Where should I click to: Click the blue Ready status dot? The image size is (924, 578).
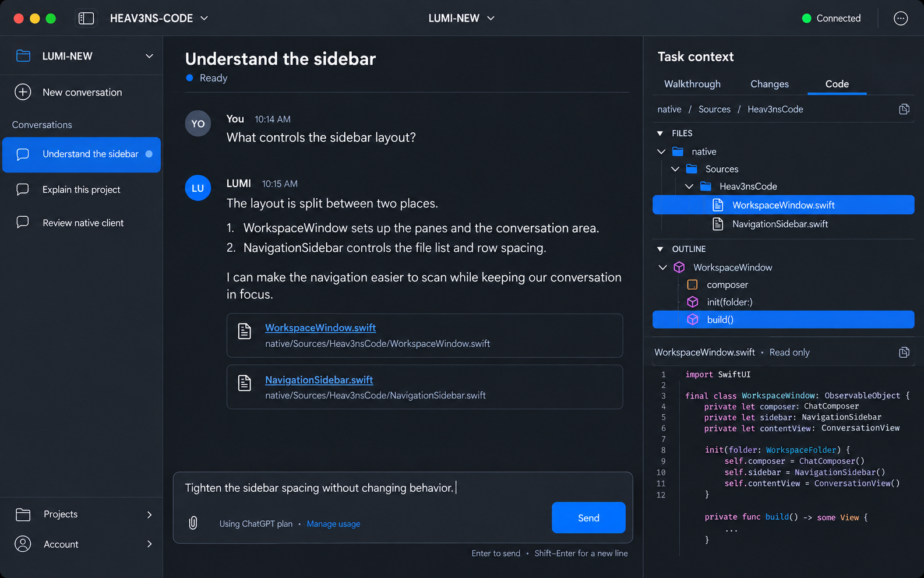pos(189,77)
